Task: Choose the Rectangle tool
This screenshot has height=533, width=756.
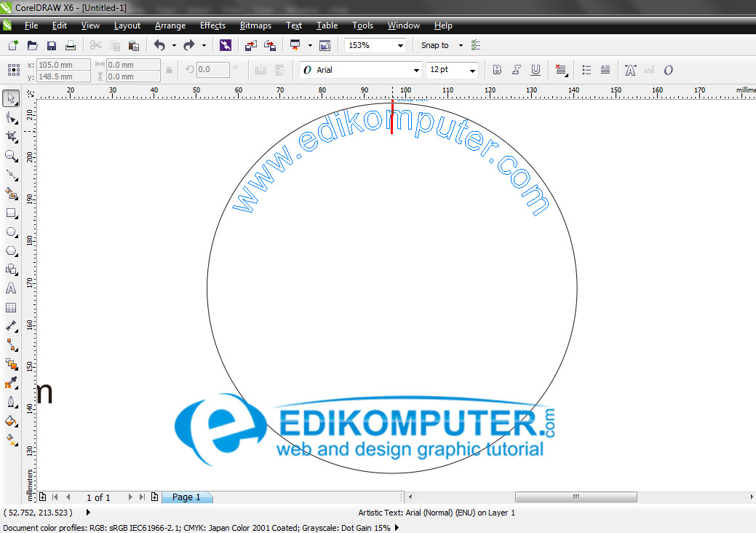Action: tap(10, 213)
